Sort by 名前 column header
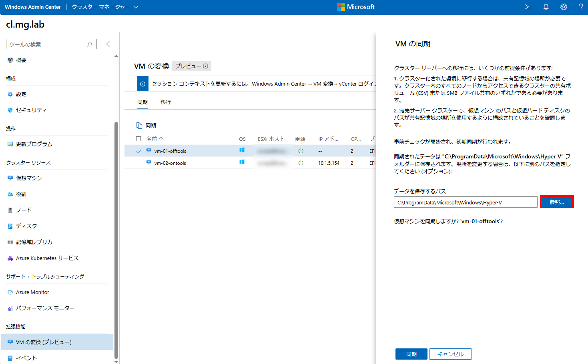Screen dimensions: 588x364 (x=152, y=139)
